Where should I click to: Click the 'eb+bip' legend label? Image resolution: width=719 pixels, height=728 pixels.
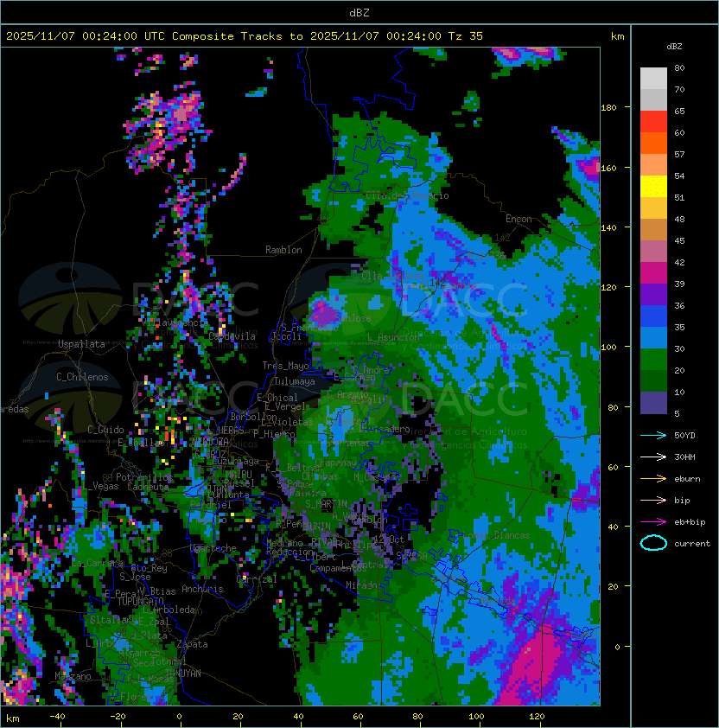(690, 522)
